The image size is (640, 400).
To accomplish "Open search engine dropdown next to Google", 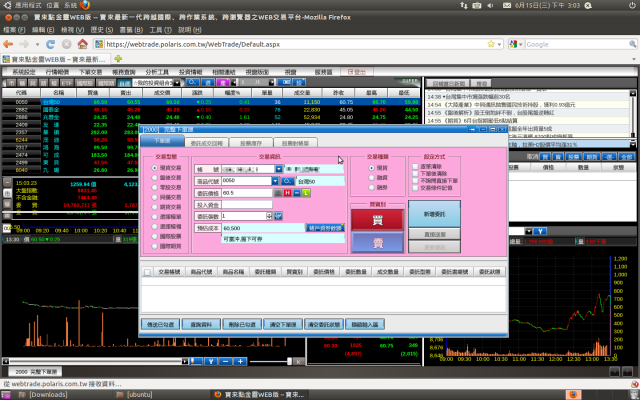I will (x=521, y=44).
